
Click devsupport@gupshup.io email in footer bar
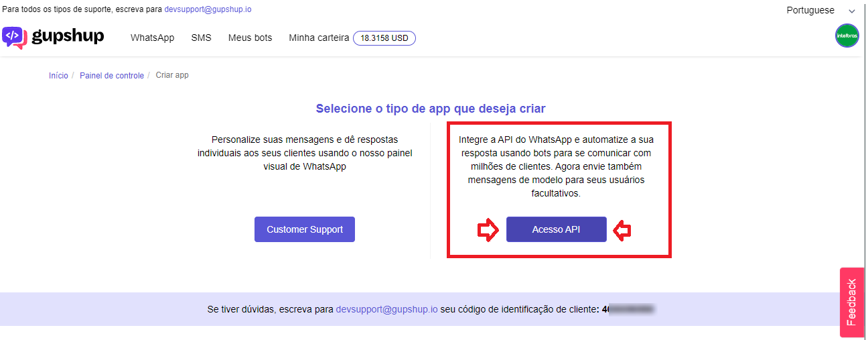tap(387, 310)
